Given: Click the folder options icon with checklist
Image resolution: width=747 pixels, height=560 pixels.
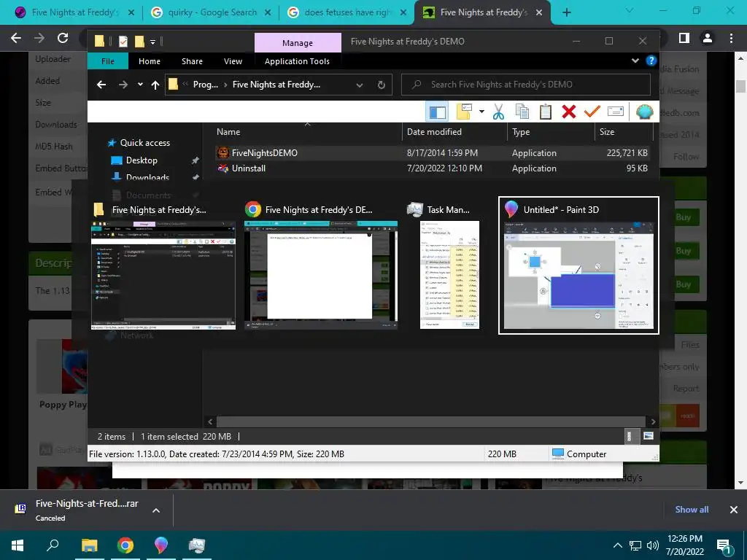Looking at the screenshot, I should 464,112.
